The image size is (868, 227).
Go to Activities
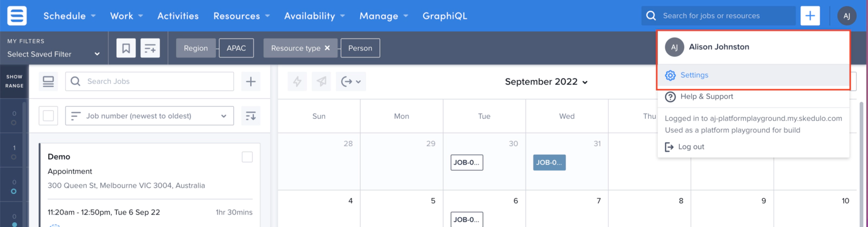(178, 16)
